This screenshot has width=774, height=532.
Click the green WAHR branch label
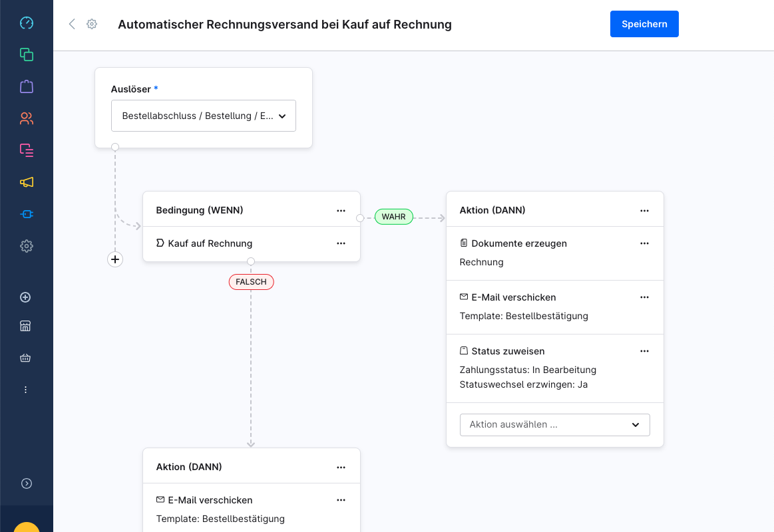(x=393, y=217)
